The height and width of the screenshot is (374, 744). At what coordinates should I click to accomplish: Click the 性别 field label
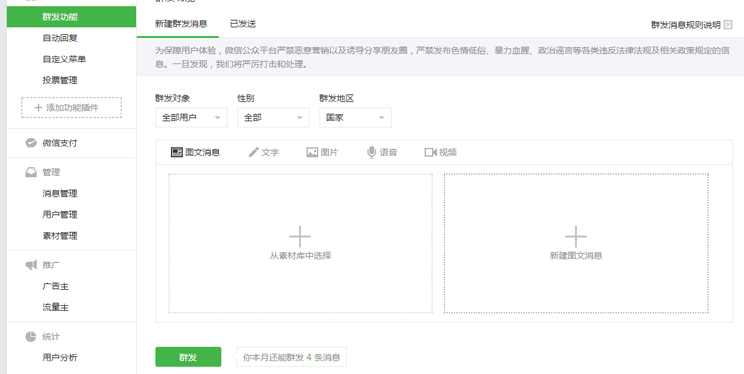246,98
